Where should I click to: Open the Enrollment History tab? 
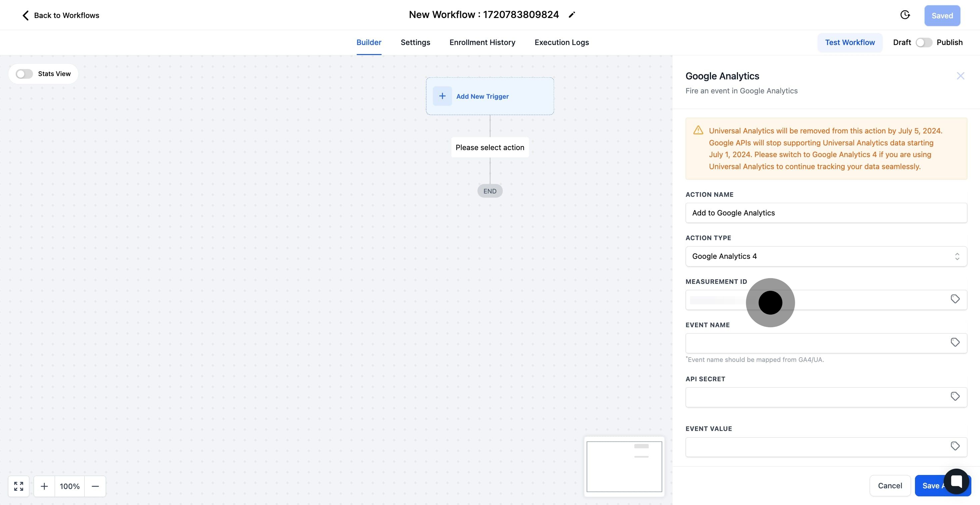click(482, 42)
